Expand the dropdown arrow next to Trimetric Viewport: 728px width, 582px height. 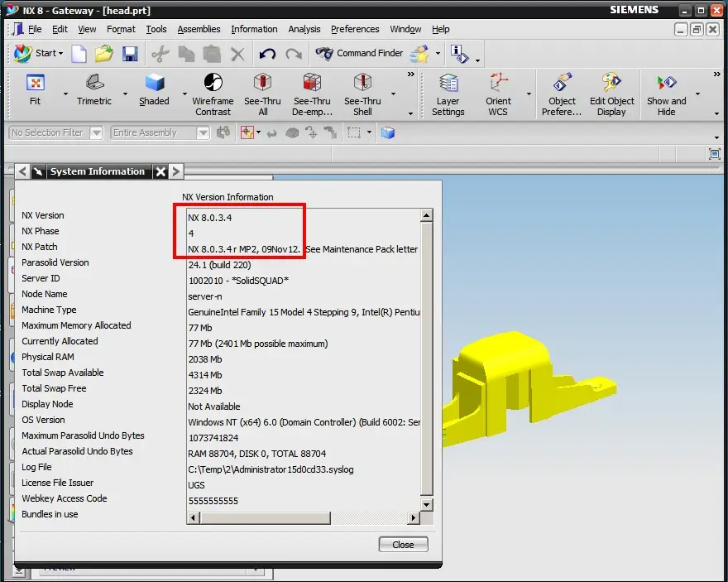125,94
